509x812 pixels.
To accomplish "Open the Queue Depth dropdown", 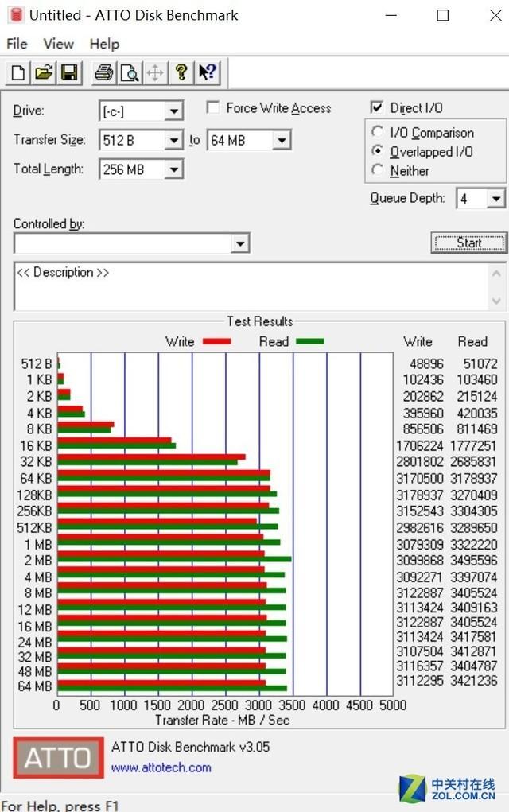I will 496,199.
